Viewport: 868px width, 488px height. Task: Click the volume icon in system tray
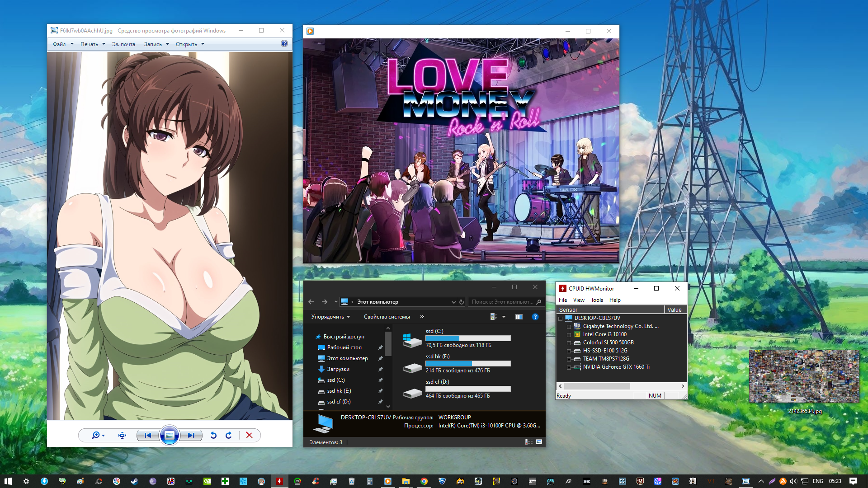(793, 481)
